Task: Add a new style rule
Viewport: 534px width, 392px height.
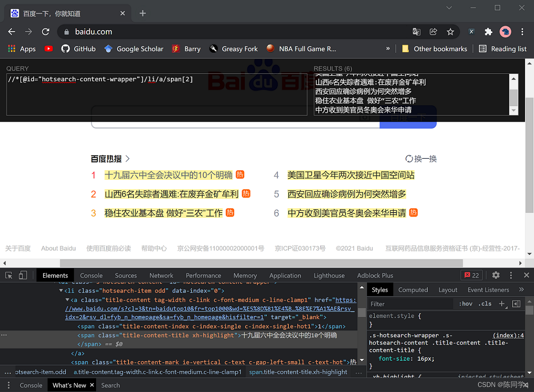Action: [502, 304]
